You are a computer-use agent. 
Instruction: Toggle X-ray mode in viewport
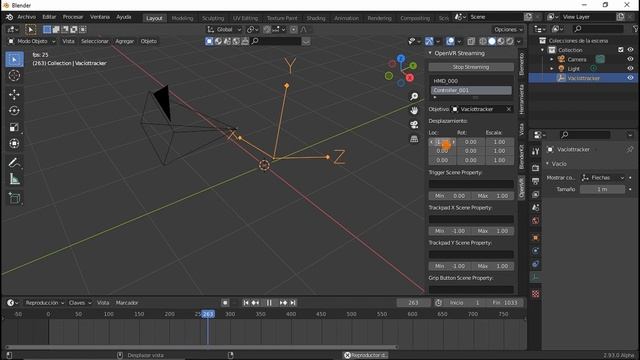click(471, 41)
